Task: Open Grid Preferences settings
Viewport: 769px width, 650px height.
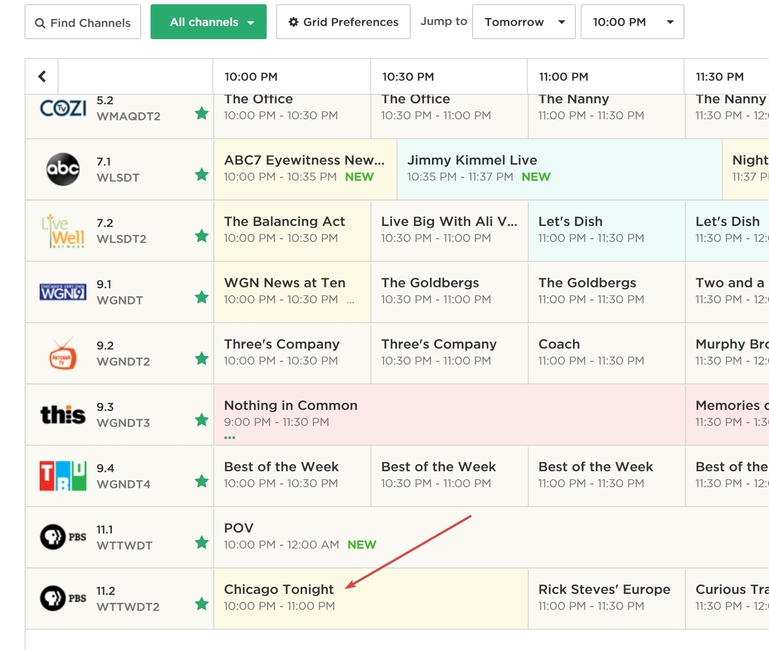Action: click(343, 22)
